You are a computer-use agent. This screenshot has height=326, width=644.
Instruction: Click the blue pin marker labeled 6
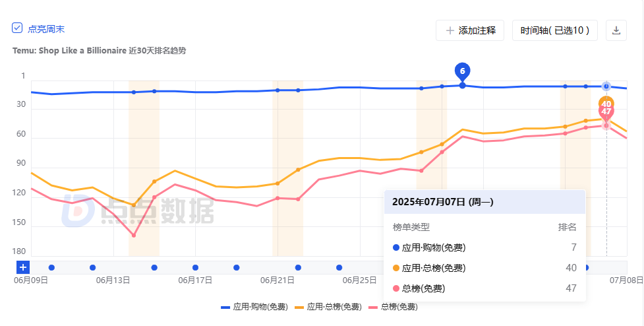463,71
